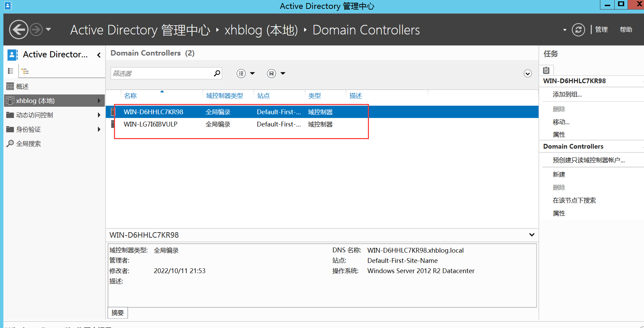The width and height of the screenshot is (644, 328).
Task: Click the save query icon
Action: point(271,73)
